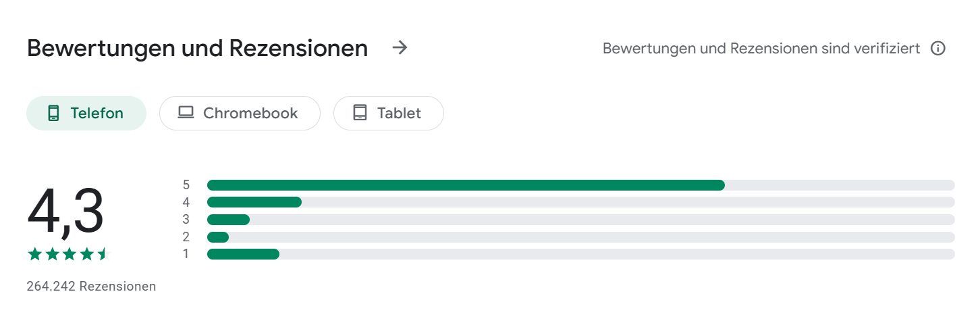Switch reviews to Chromebook

coord(240,113)
